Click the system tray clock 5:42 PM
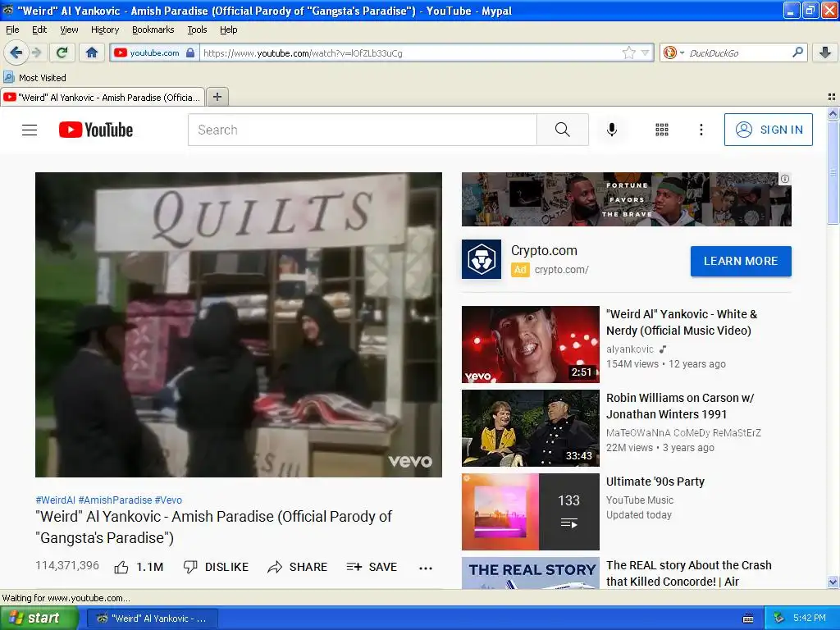Image resolution: width=840 pixels, height=630 pixels. (809, 618)
